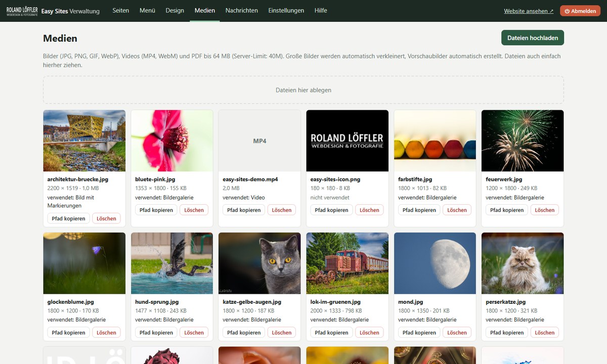Follow the Website ansehen link
Viewport: 607px width, 364px height.
point(529,11)
